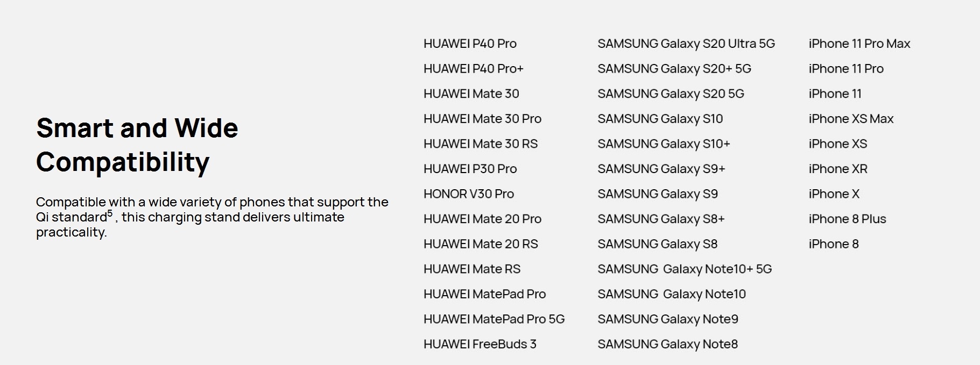Select iPhone 8 Plus entry

coord(847,219)
